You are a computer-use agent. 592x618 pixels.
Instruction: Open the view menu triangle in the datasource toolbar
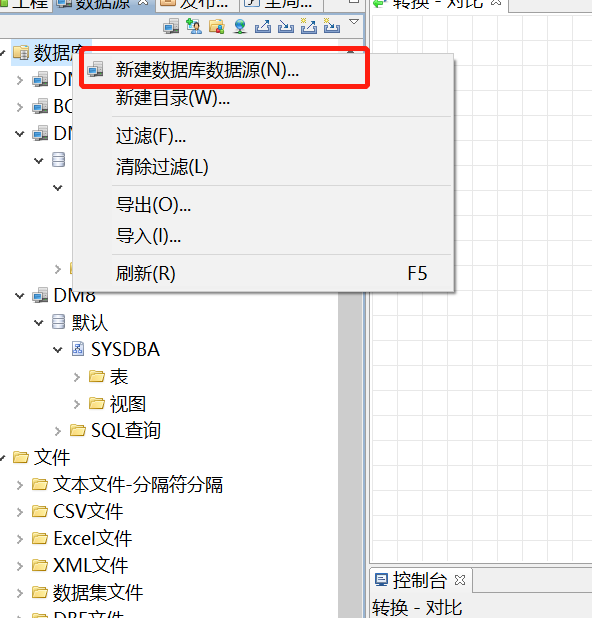coord(354,21)
